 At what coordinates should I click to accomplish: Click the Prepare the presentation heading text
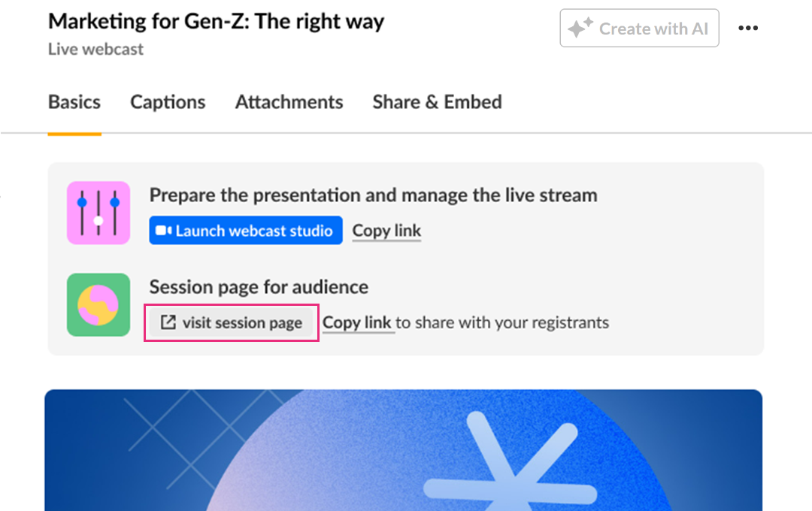pyautogui.click(x=374, y=195)
